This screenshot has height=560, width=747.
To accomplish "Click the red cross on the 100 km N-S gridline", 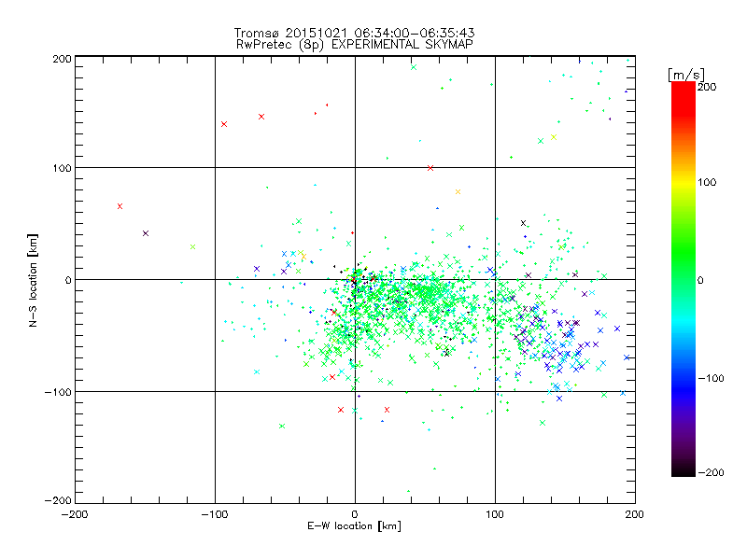I will click(x=430, y=168).
